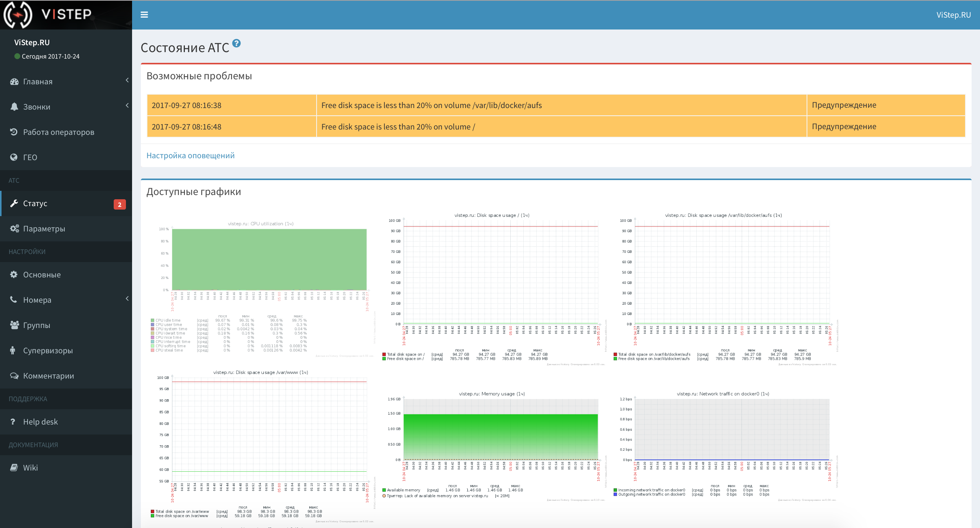Open the Главная menu item
The height and width of the screenshot is (528, 980).
(66, 81)
